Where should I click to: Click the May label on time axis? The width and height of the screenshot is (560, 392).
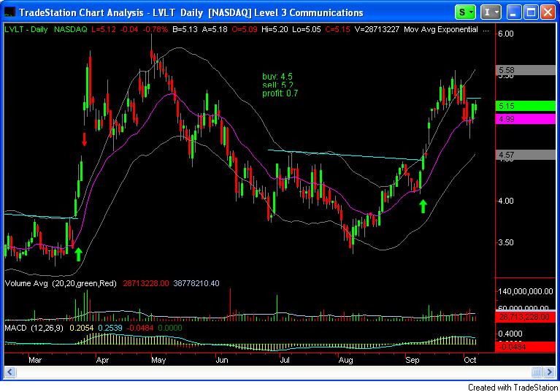(158, 360)
